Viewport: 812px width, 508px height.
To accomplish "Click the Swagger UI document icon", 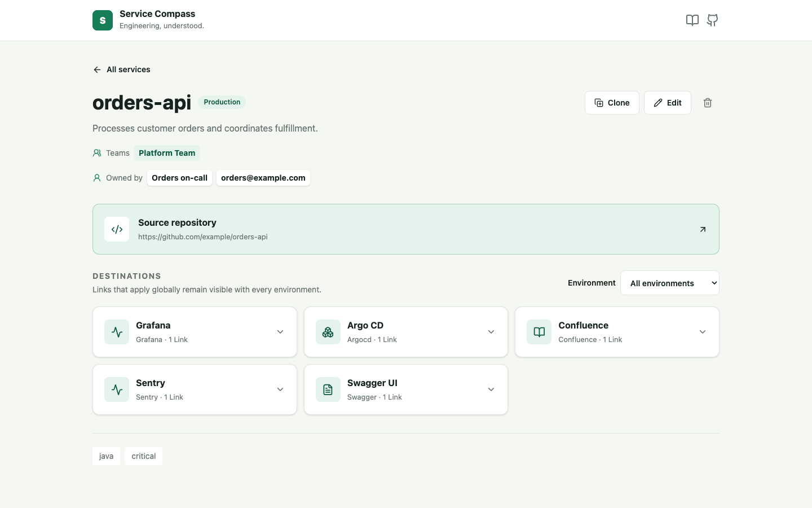I will pos(328,389).
